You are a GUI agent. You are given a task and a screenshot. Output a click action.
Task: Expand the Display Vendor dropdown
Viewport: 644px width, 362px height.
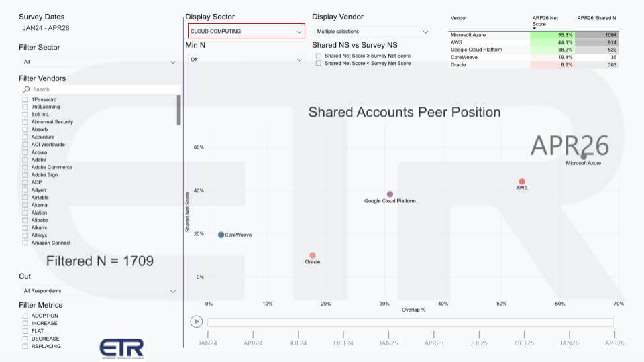point(371,32)
